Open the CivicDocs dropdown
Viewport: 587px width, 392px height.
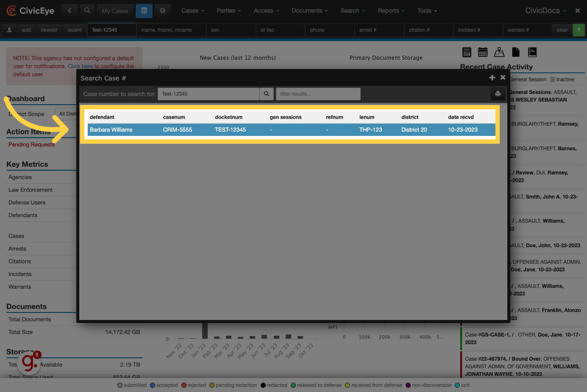coord(545,11)
